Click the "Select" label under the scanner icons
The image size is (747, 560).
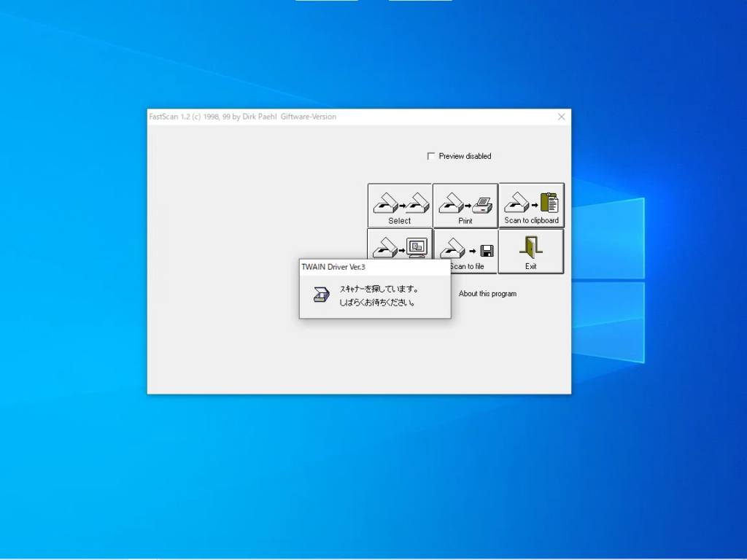pyautogui.click(x=399, y=221)
